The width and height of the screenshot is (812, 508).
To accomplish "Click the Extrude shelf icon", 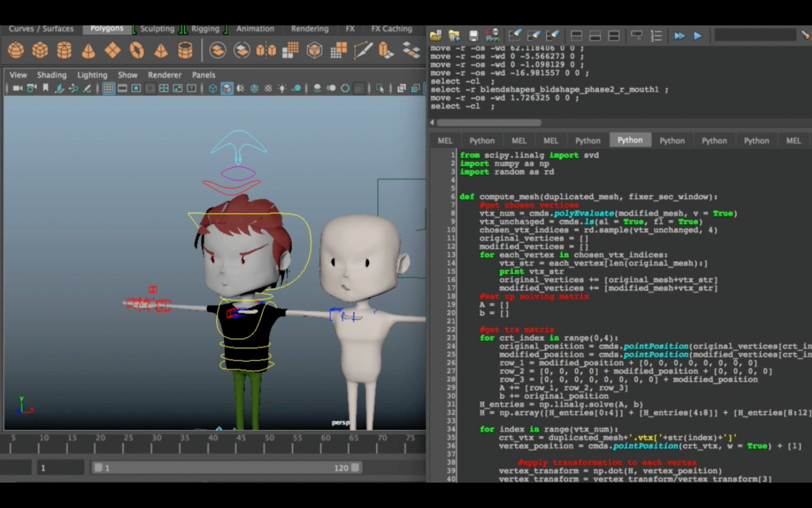I will (386, 50).
